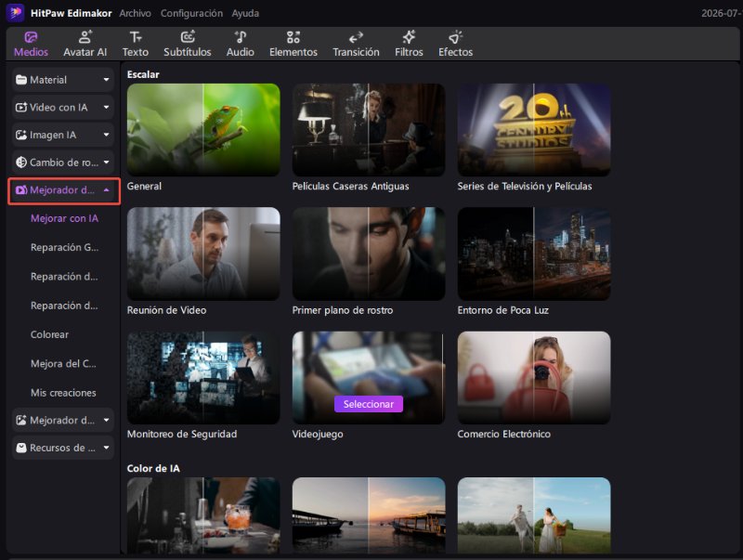Viewport: 743px width, 560px height.
Task: Open the Avatar AI tool
Action: coord(85,44)
